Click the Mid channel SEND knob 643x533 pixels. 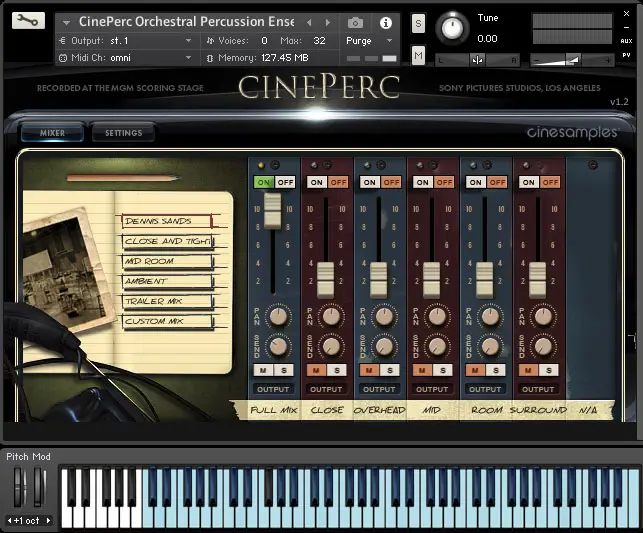click(x=437, y=346)
